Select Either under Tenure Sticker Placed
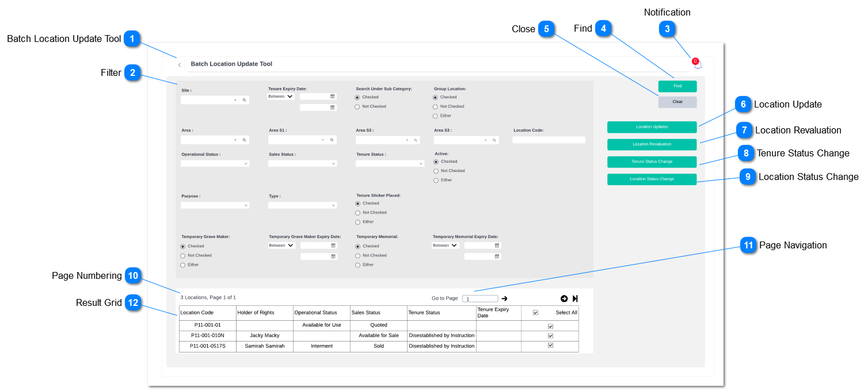The width and height of the screenshot is (868, 391). coord(357,222)
